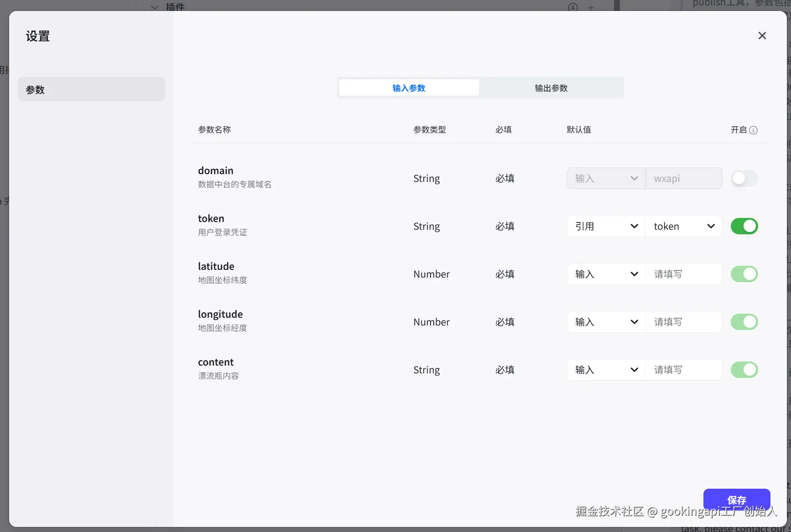Open the token value dropdown
The width and height of the screenshot is (791, 532).
coord(683,226)
